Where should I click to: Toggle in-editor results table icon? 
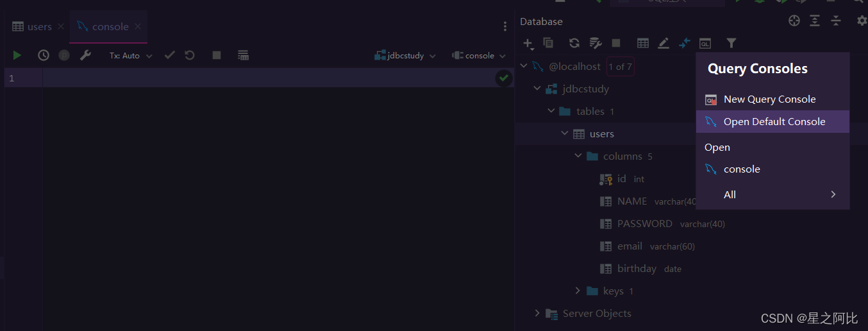pos(243,55)
